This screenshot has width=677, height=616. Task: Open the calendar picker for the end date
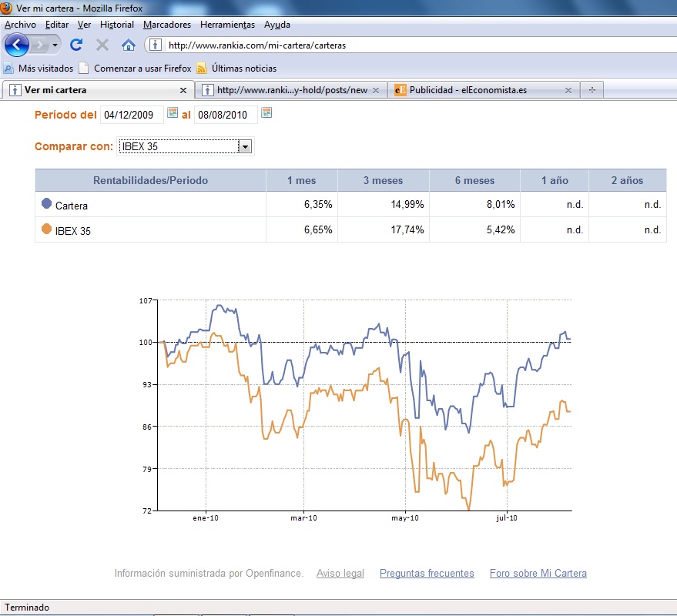click(x=266, y=112)
